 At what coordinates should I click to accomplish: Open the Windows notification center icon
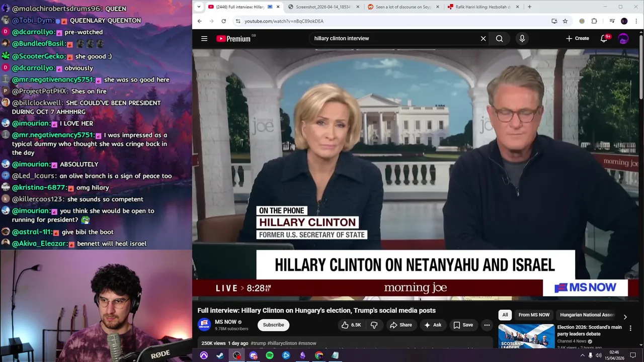coord(633,355)
